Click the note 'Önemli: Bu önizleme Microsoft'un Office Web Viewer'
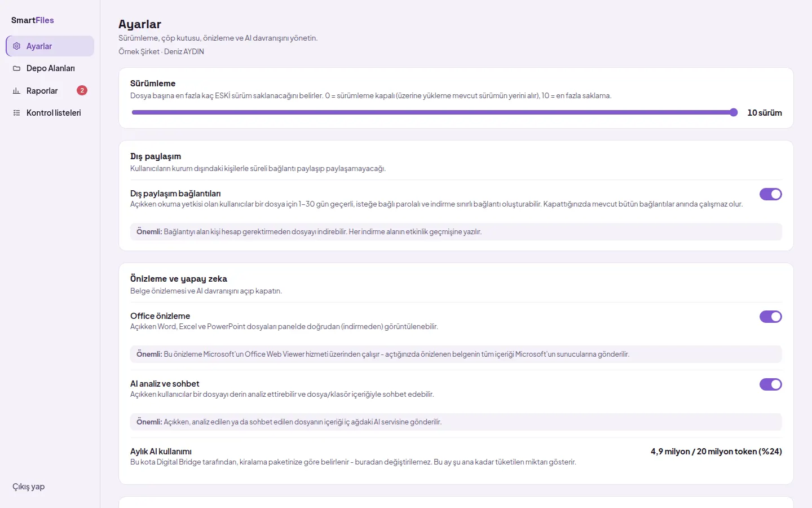 456,354
